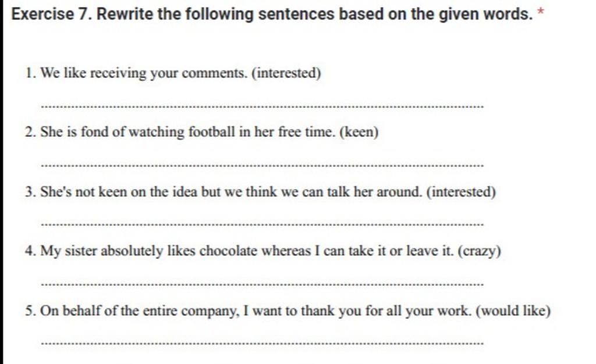
Task: Click the answer line under sentence 4
Action: [x=263, y=284]
